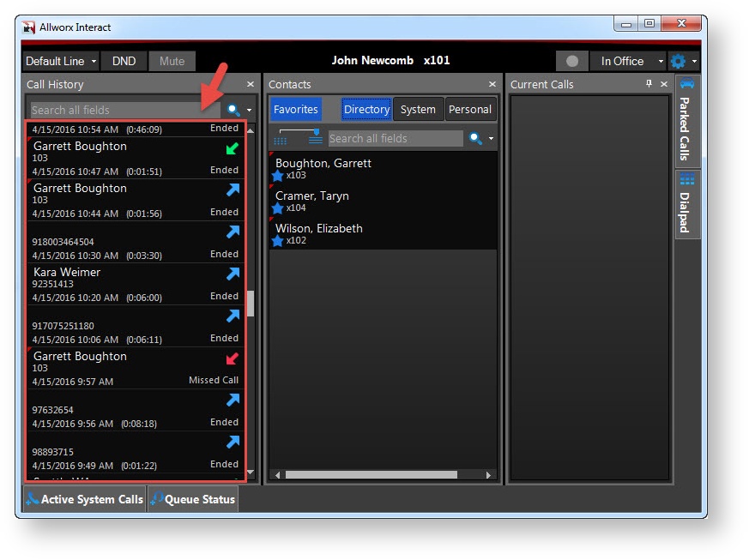Click the green incoming call arrow icon

(x=232, y=148)
